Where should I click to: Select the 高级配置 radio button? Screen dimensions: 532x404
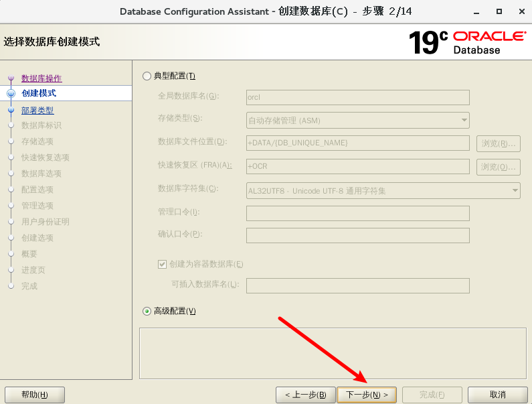[x=147, y=311]
